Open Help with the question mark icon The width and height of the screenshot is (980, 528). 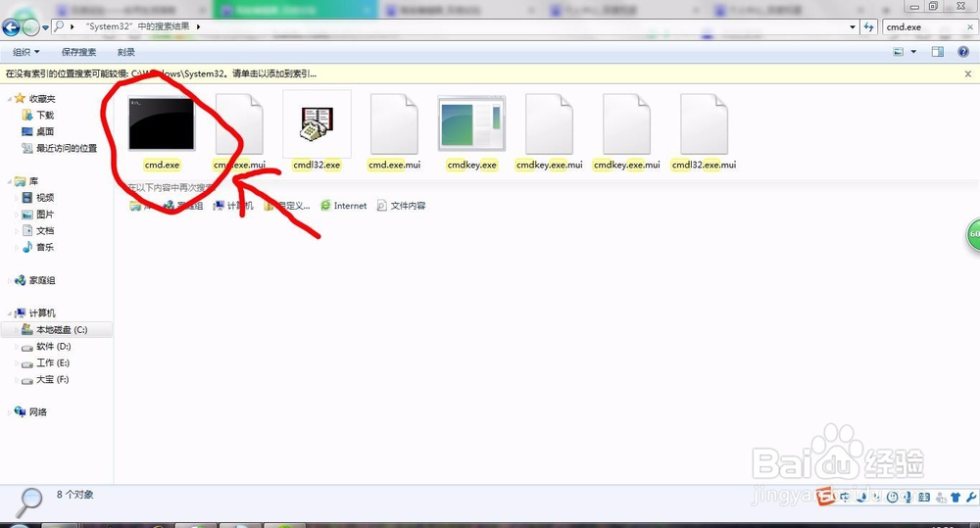coord(963,52)
